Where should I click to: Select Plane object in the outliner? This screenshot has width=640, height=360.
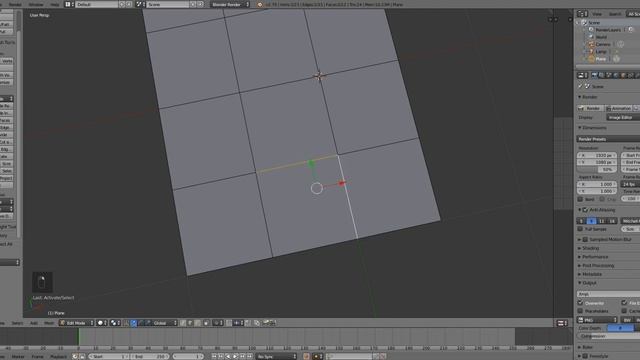(600, 59)
